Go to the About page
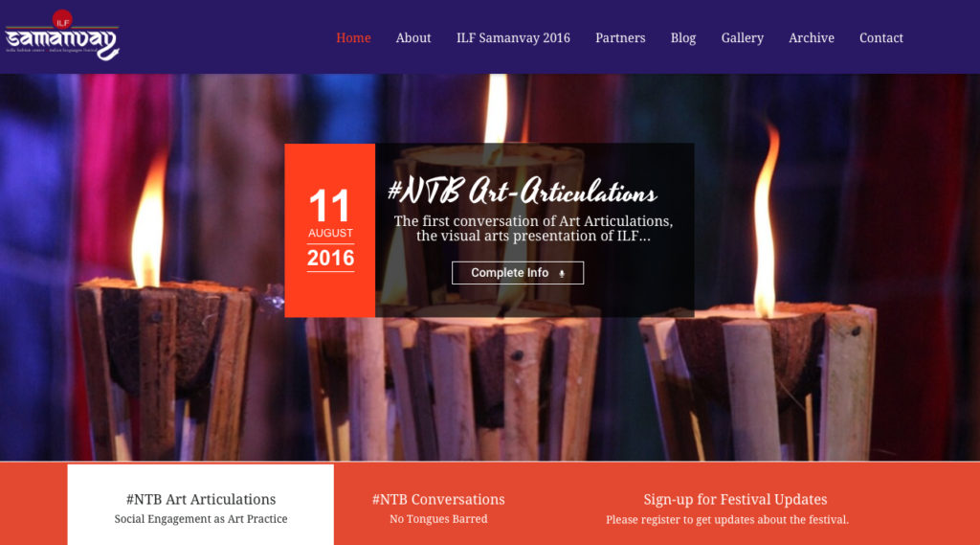Screen dimensions: 980x545 pyautogui.click(x=413, y=38)
